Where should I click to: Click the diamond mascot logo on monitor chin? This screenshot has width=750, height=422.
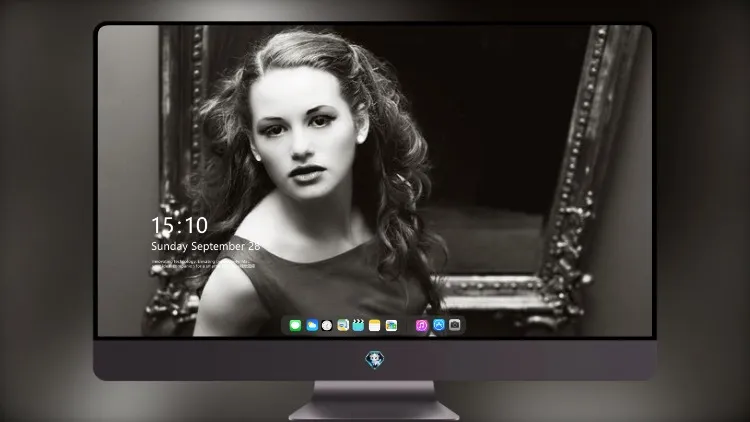click(375, 359)
